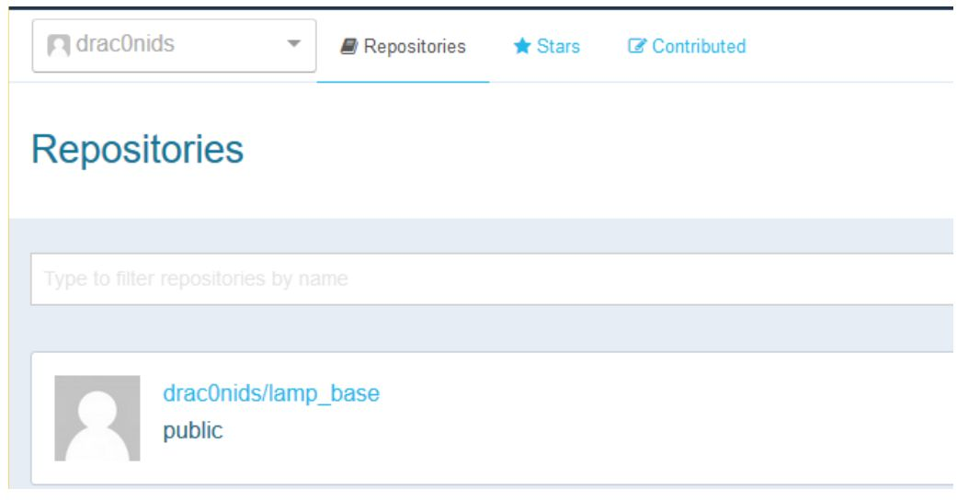The image size is (980, 500).
Task: Click the user avatar icon in account selector
Action: [57, 45]
